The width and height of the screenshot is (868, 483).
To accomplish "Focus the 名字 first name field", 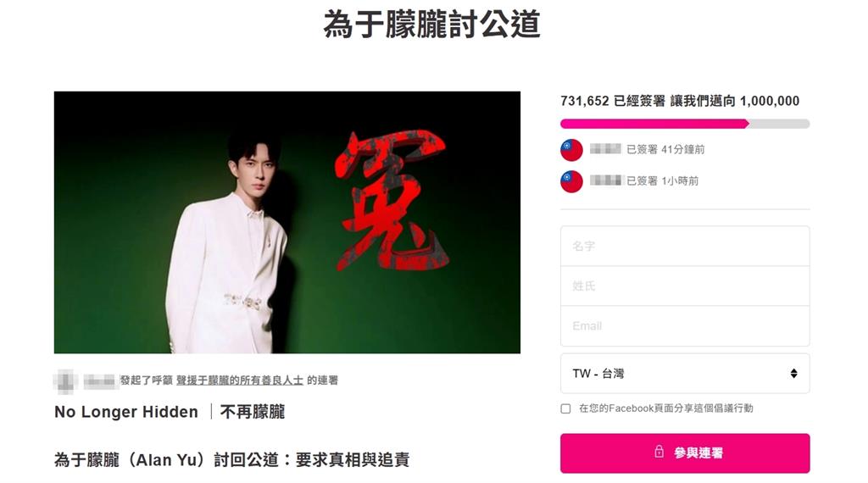I will point(685,247).
